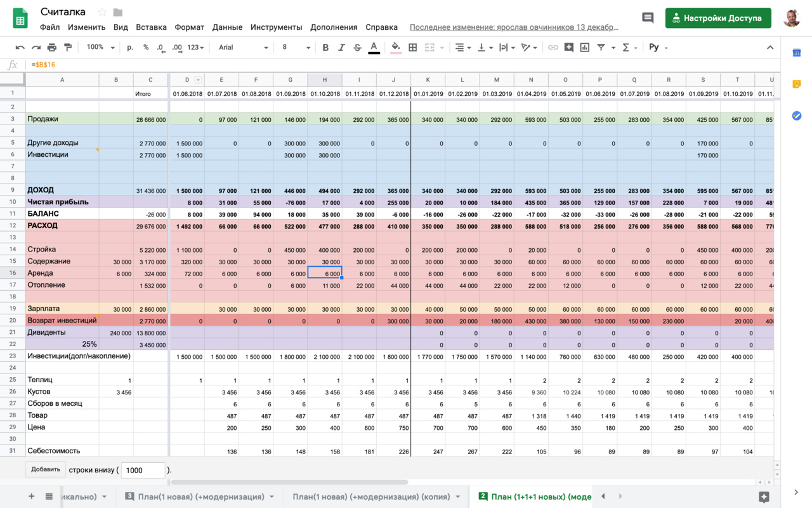812x508 pixels.
Task: Open comment history next to the share button
Action: point(648,18)
